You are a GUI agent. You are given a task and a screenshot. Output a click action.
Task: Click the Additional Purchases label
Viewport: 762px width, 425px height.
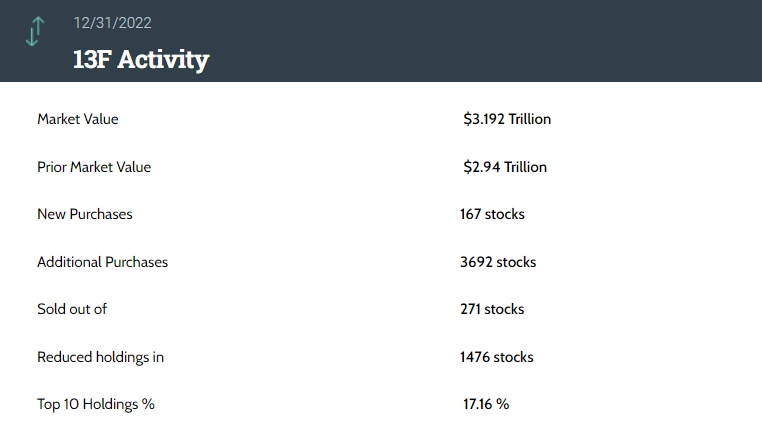102,262
